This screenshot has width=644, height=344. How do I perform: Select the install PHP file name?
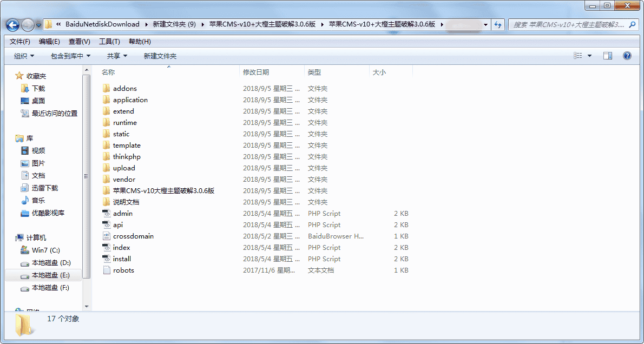coord(122,259)
